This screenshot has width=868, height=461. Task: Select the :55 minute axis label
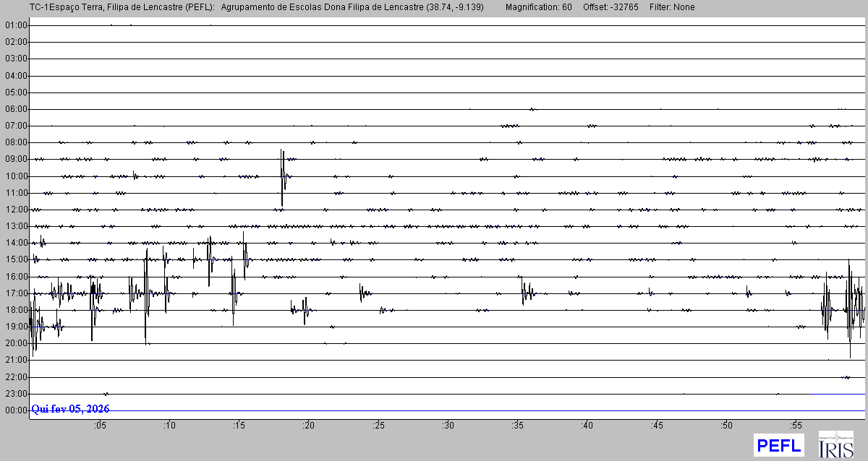pyautogui.click(x=796, y=425)
